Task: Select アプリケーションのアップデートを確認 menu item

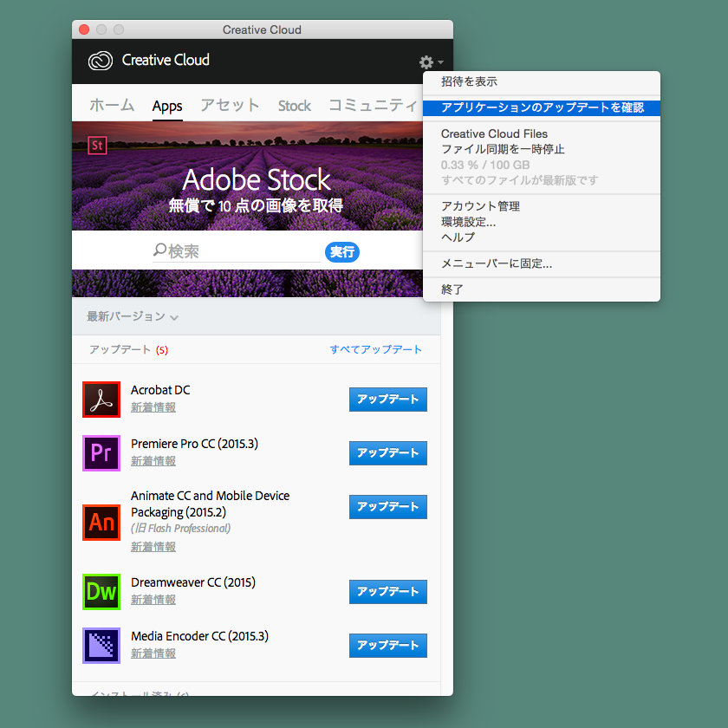Action: [x=542, y=107]
